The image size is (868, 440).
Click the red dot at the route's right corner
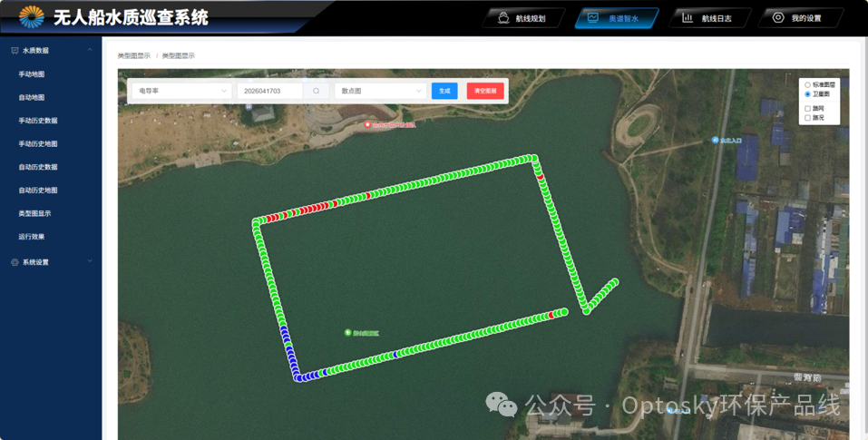click(x=541, y=177)
